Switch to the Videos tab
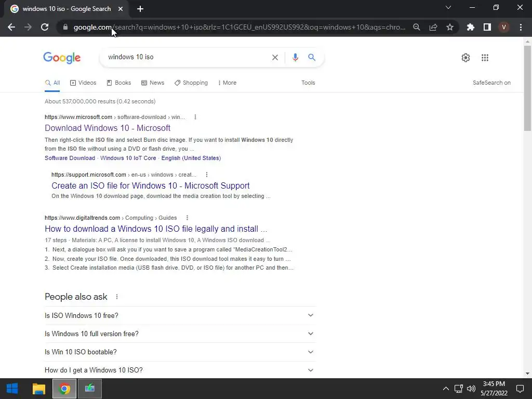Screen dimensions: 532x399 coord(83,83)
